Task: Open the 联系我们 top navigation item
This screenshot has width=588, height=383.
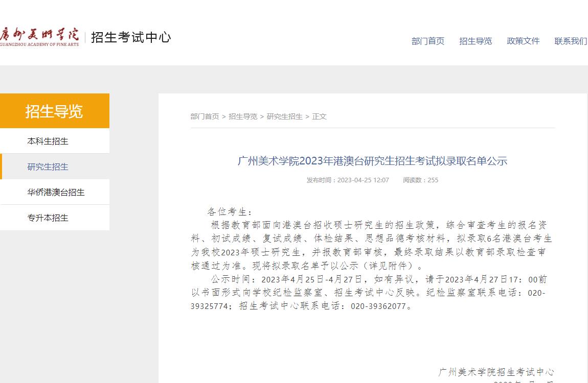Action: [571, 41]
